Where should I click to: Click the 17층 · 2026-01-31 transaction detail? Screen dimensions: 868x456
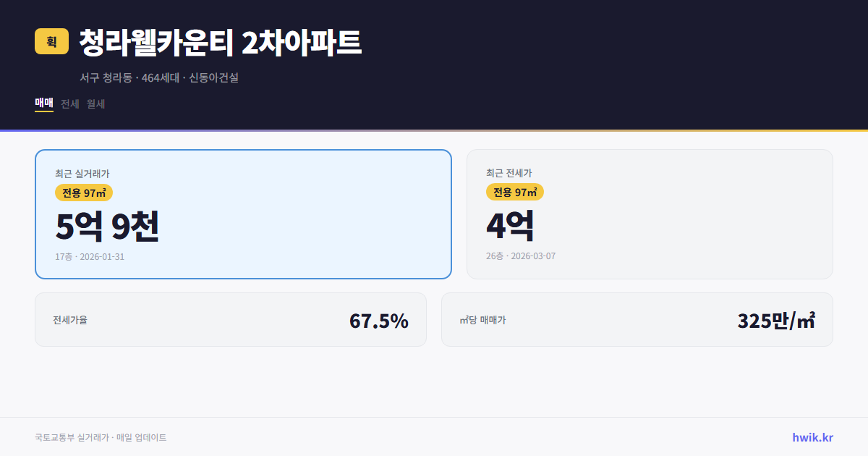point(89,256)
